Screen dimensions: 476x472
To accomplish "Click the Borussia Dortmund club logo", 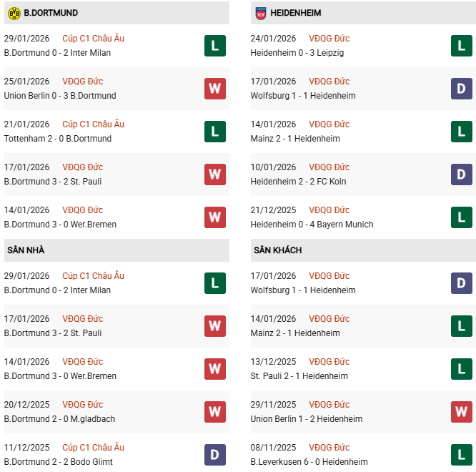I will point(14,13).
